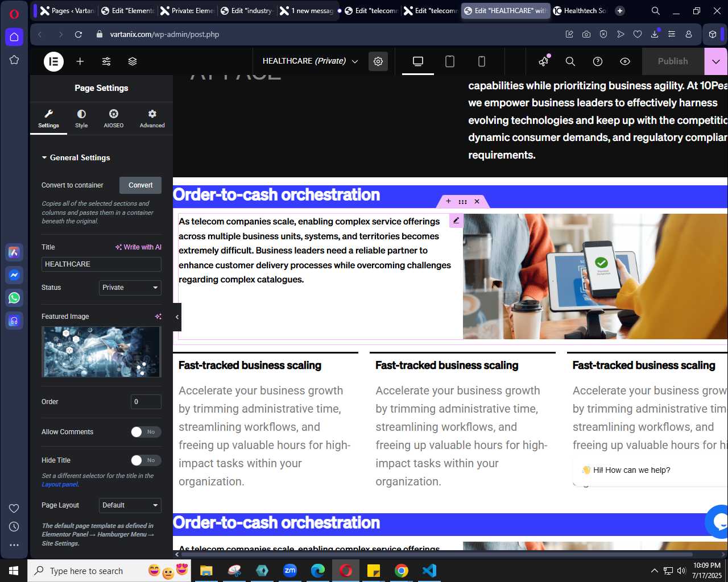728x582 pixels.
Task: Switch to tablet responsive view
Action: (450, 61)
